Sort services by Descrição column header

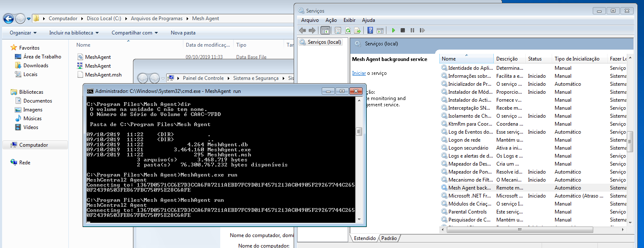coord(509,59)
